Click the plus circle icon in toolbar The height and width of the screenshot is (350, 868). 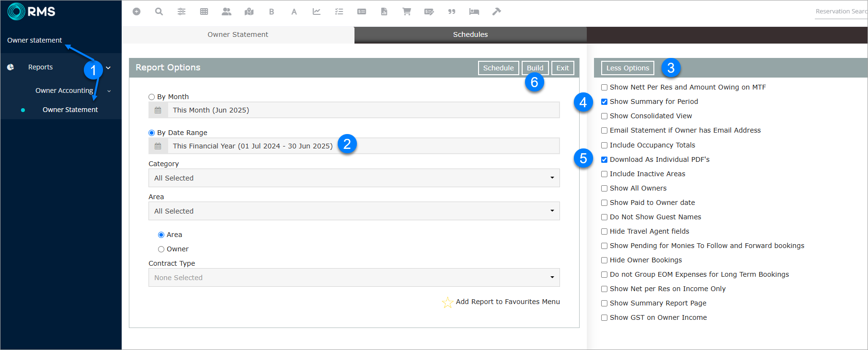(137, 11)
